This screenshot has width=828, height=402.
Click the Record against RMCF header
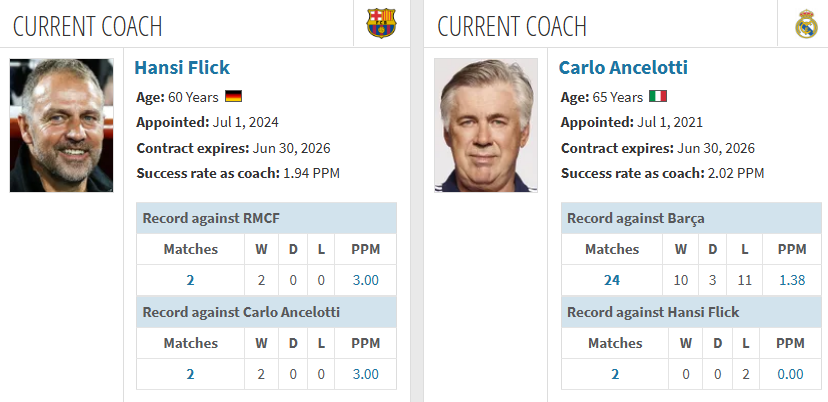[266, 218]
